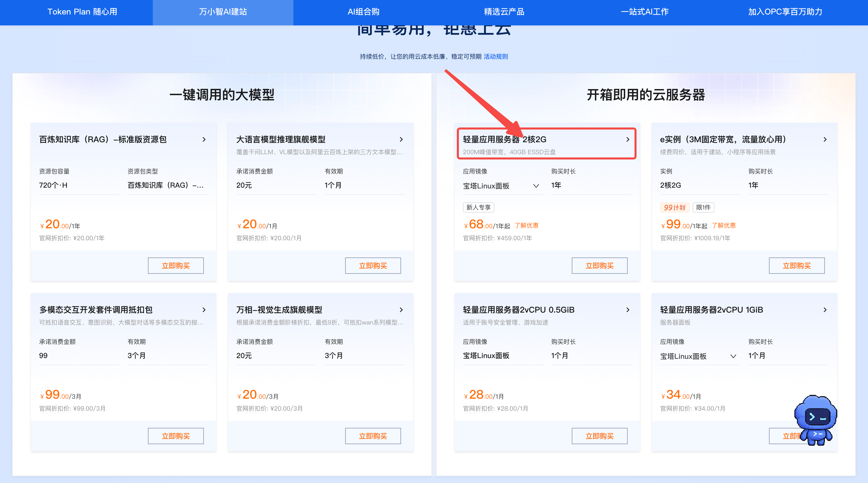The width and height of the screenshot is (868, 483).
Task: Open arrow for 百炼知识库（RAG）标准版资源包
Action: [204, 139]
